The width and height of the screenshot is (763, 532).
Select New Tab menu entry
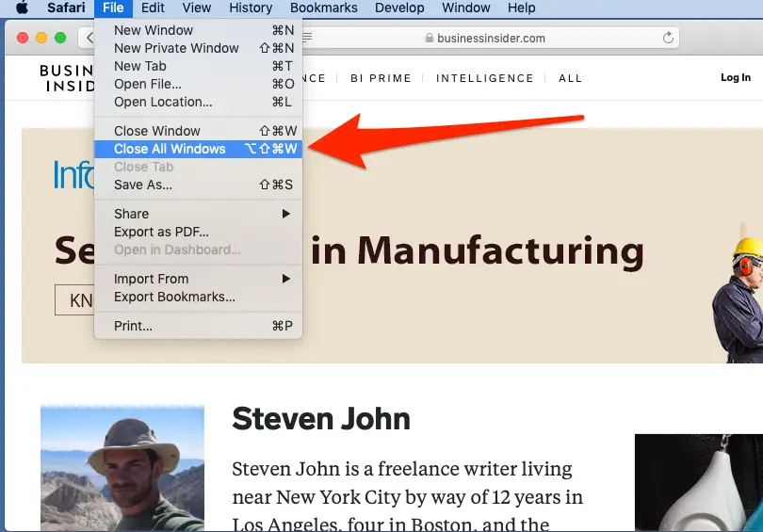[198, 66]
